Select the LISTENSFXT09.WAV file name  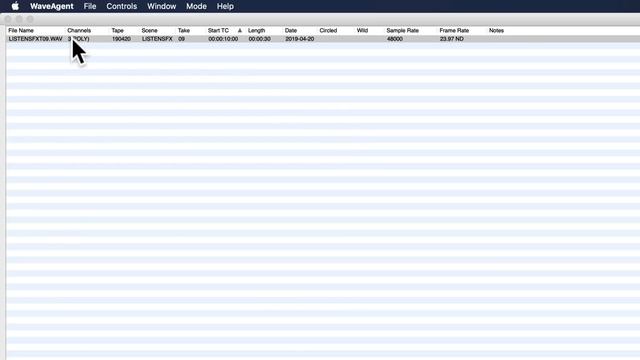pyautogui.click(x=36, y=39)
